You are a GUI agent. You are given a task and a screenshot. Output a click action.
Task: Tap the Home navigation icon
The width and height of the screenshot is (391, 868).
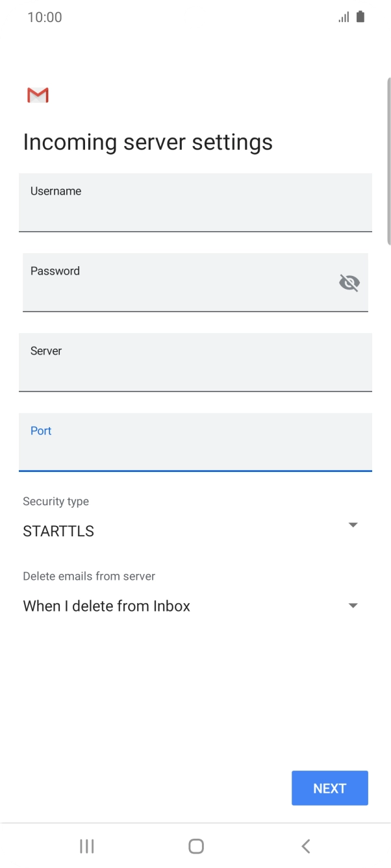pyautogui.click(x=195, y=846)
